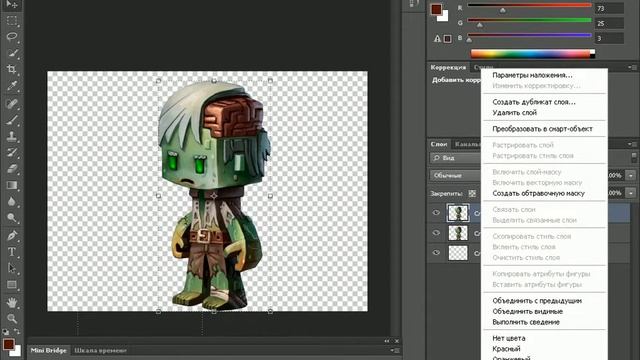Select the Rectangle shape tool
The width and height of the screenshot is (640, 360).
[11, 284]
